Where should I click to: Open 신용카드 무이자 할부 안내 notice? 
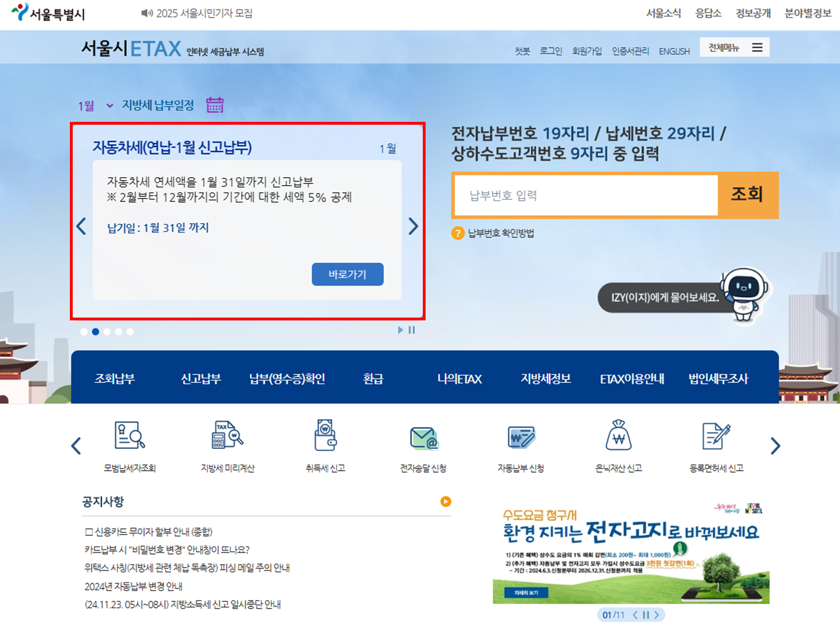pos(148,531)
